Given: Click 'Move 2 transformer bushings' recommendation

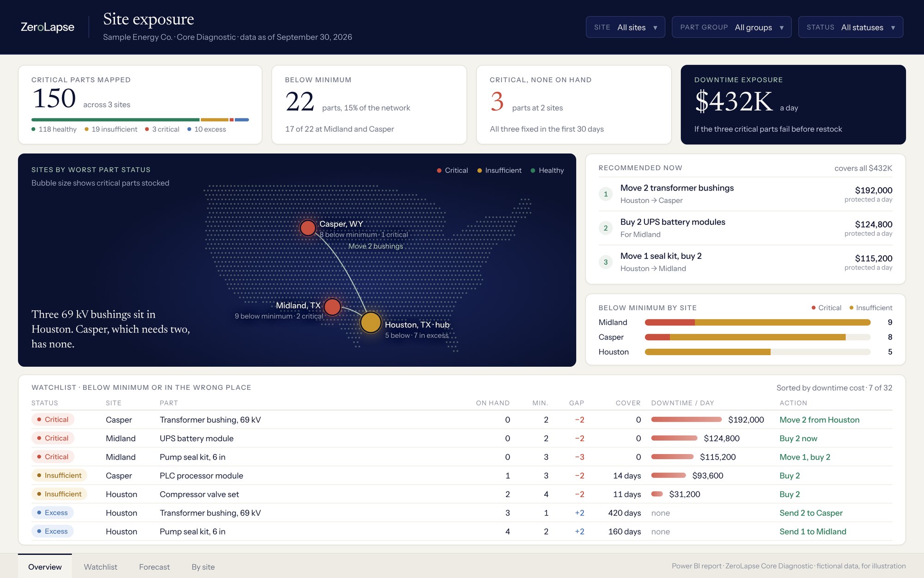Looking at the screenshot, I should point(677,188).
